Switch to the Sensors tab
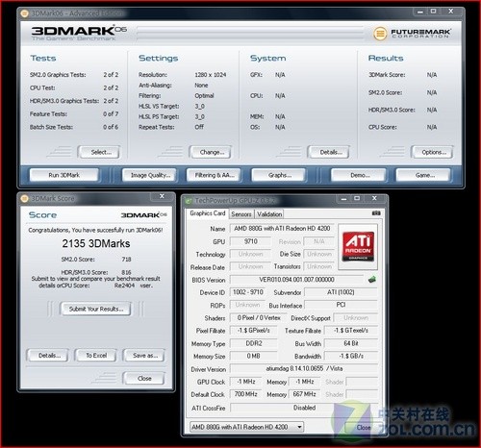The image size is (481, 448). [x=241, y=214]
